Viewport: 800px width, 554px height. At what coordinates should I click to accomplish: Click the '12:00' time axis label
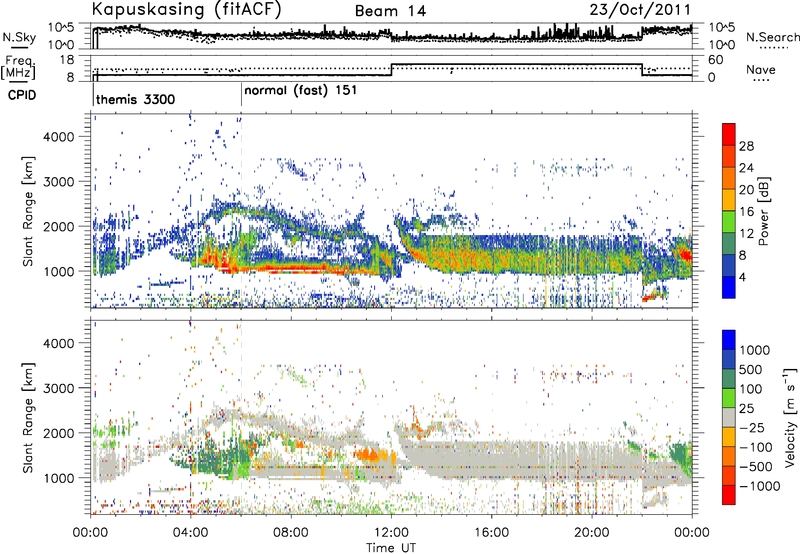pyautogui.click(x=391, y=533)
